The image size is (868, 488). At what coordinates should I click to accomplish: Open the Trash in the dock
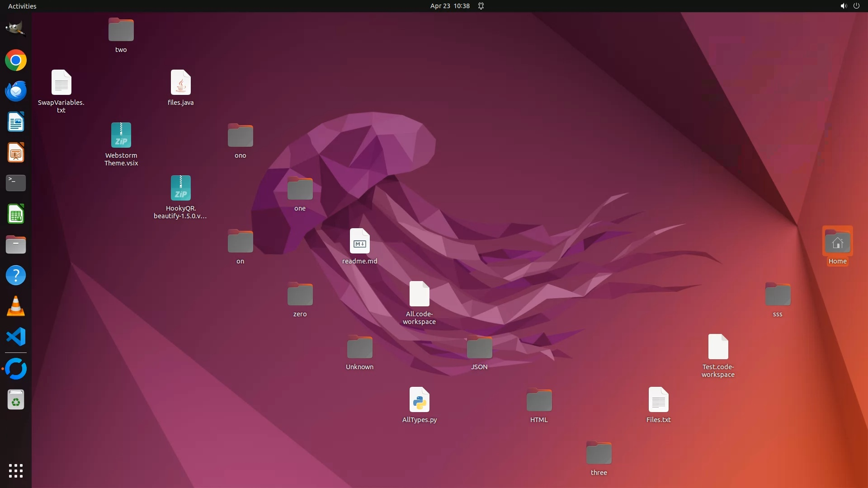[16, 400]
